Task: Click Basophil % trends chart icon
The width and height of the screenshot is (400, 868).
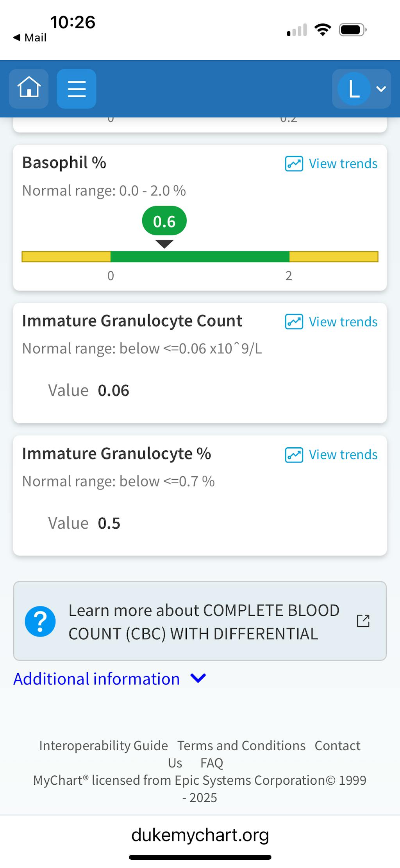Action: click(x=294, y=164)
